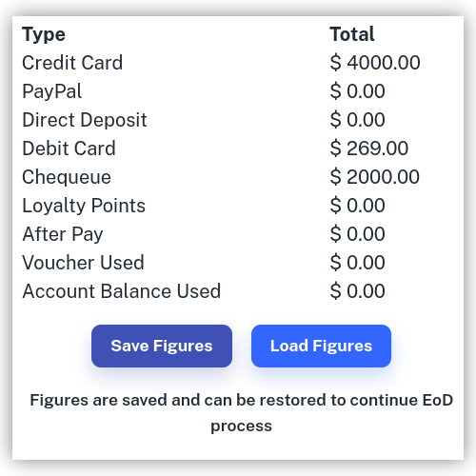Click the Debit Card total $ 269.00
Viewport: 476px width, 476px height.
coord(369,149)
